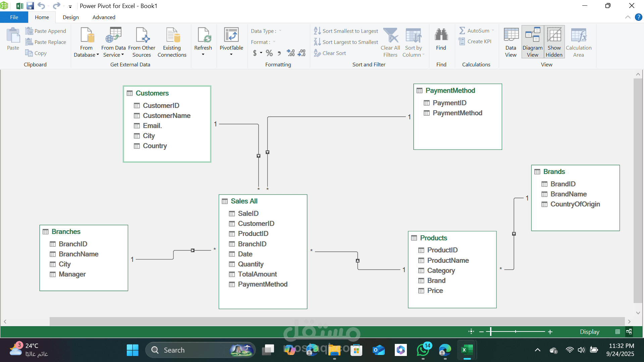This screenshot has width=644, height=362.
Task: Click the Fit to Screen icon
Action: tap(471, 331)
